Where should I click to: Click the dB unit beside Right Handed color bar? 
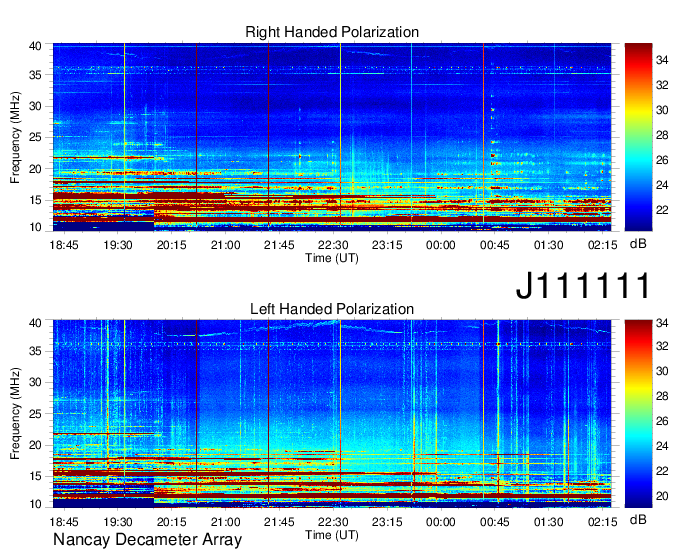(x=638, y=244)
